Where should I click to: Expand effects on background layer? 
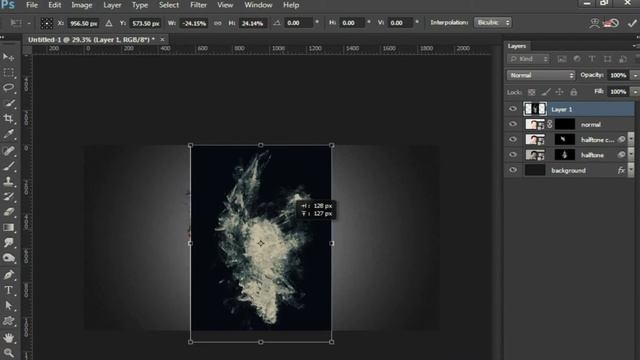(631, 170)
